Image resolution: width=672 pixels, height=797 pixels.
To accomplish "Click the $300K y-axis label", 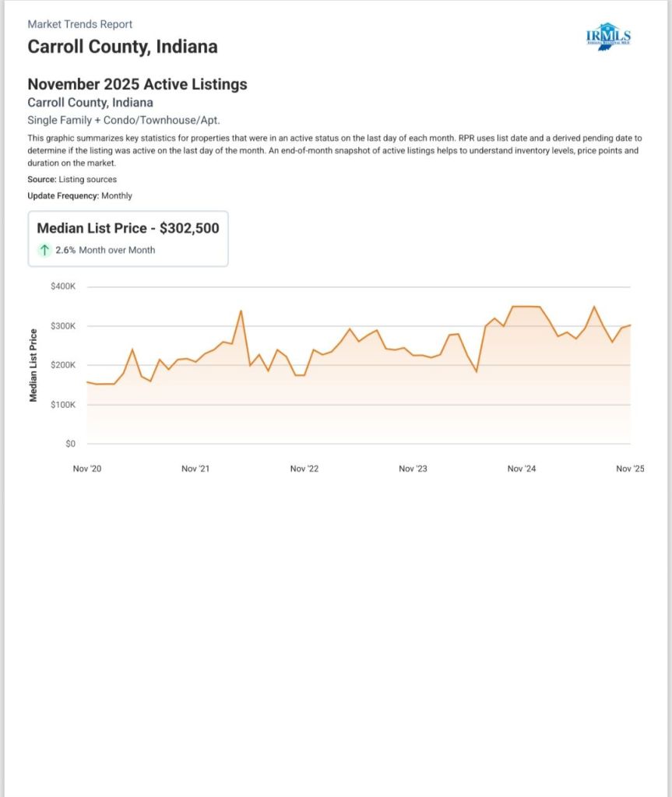I will (62, 326).
